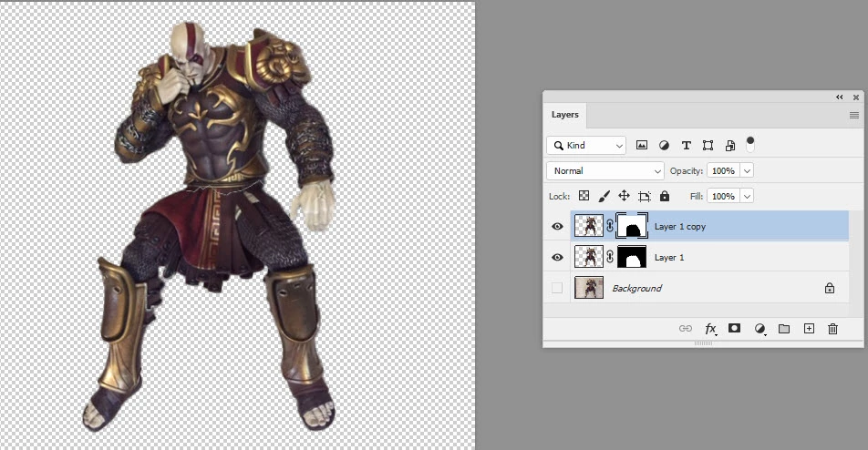Viewport: 868px width, 450px height.
Task: Click the Link layers icon
Action: (x=686, y=328)
